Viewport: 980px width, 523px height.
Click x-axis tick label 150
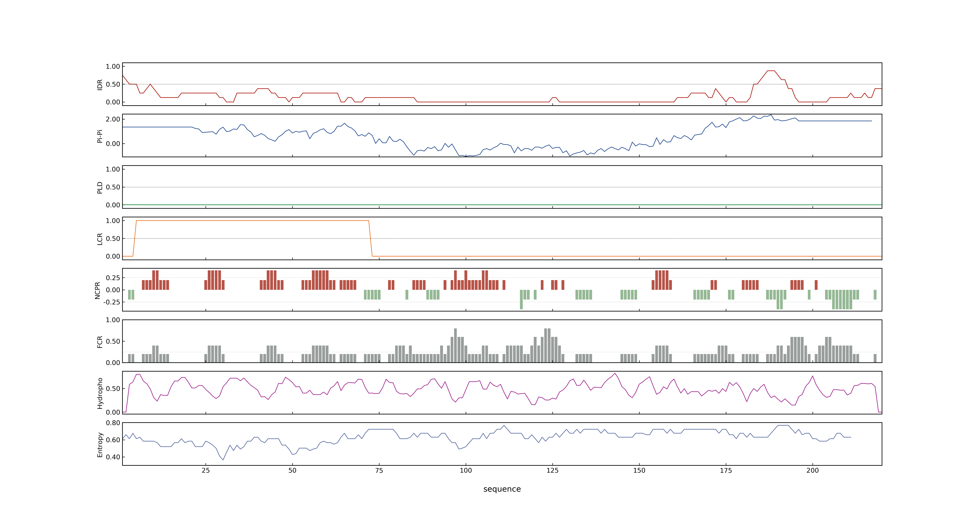639,470
